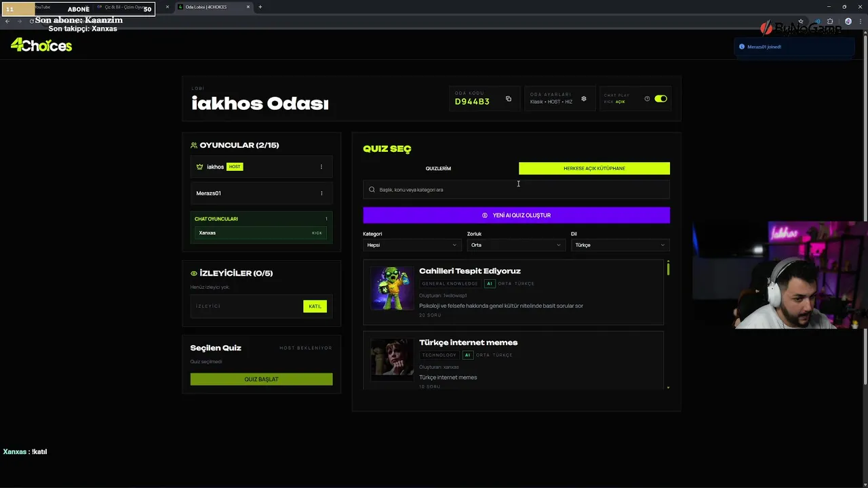Join as spectator with Katıl button
Screen dimensions: 868x488
pyautogui.click(x=315, y=306)
